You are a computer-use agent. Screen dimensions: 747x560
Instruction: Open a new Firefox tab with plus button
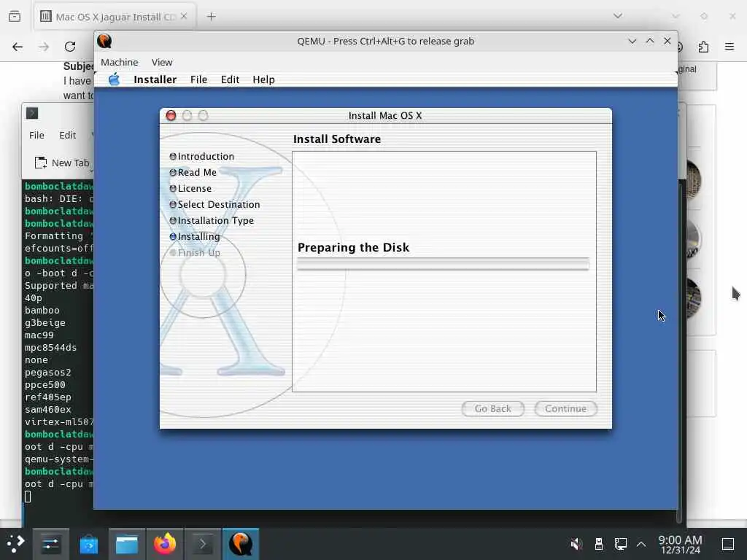click(211, 17)
